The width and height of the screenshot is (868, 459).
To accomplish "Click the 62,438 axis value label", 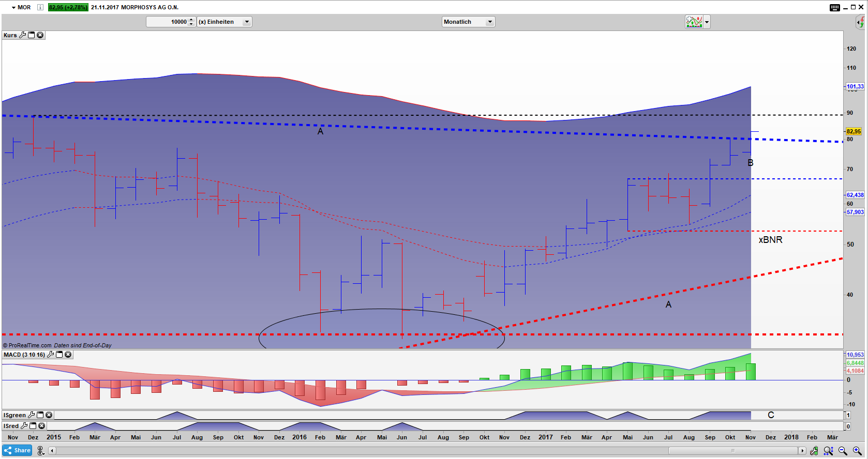I will click(x=855, y=195).
